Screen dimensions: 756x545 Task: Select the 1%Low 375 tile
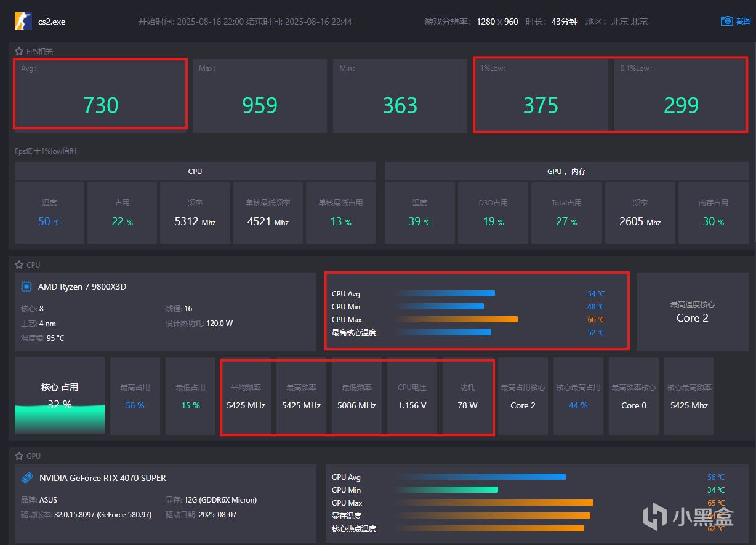pos(541,95)
